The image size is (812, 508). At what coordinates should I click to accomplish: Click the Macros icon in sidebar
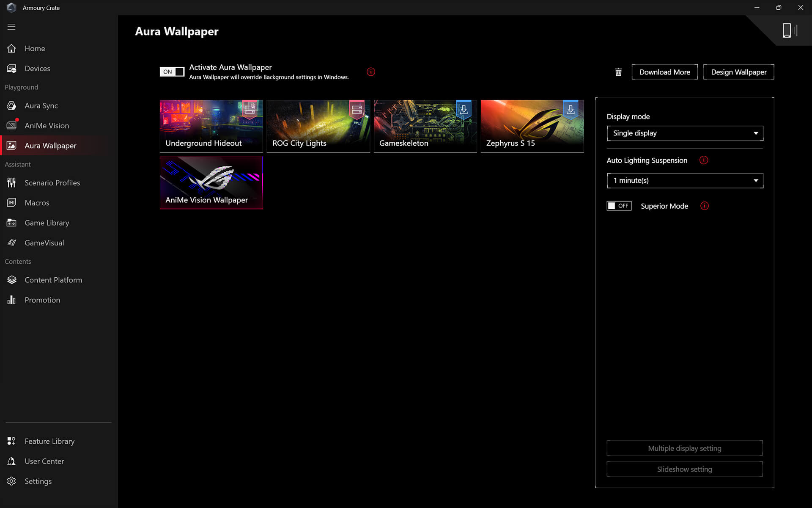coord(11,202)
